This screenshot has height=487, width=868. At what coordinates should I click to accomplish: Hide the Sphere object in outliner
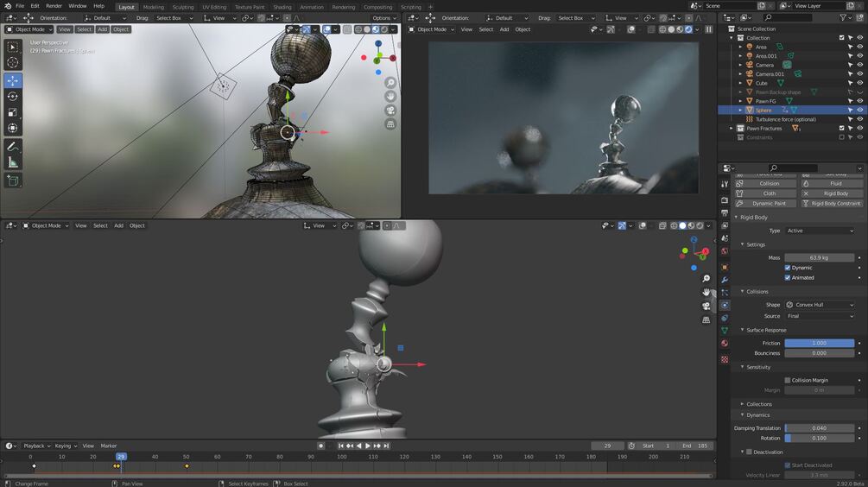(x=859, y=111)
